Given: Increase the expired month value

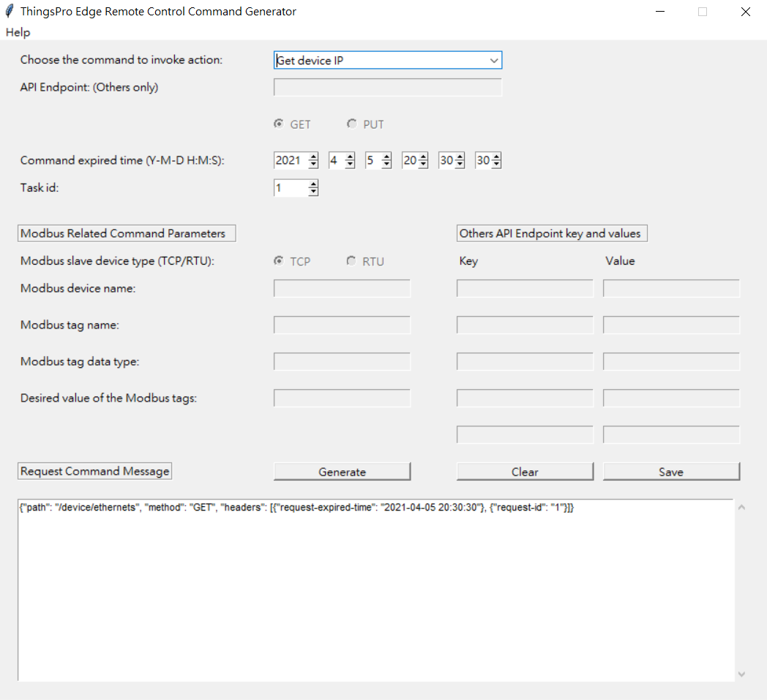Looking at the screenshot, I should (x=350, y=157).
